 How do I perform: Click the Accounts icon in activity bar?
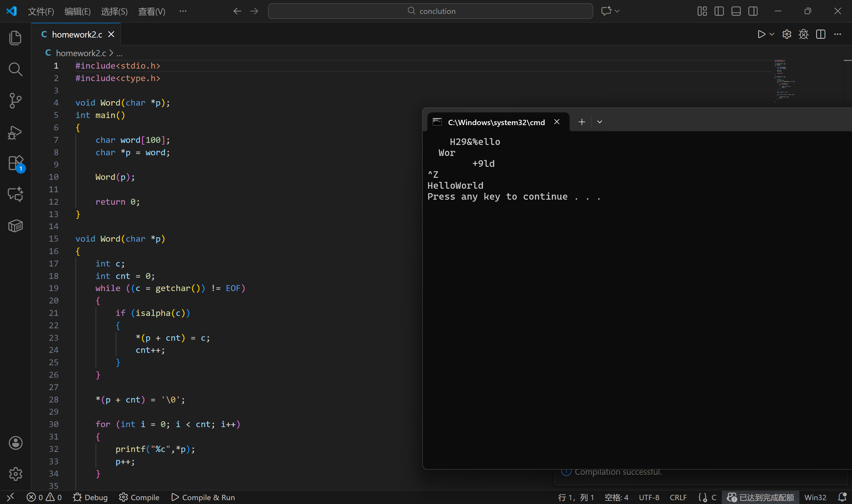(x=15, y=443)
